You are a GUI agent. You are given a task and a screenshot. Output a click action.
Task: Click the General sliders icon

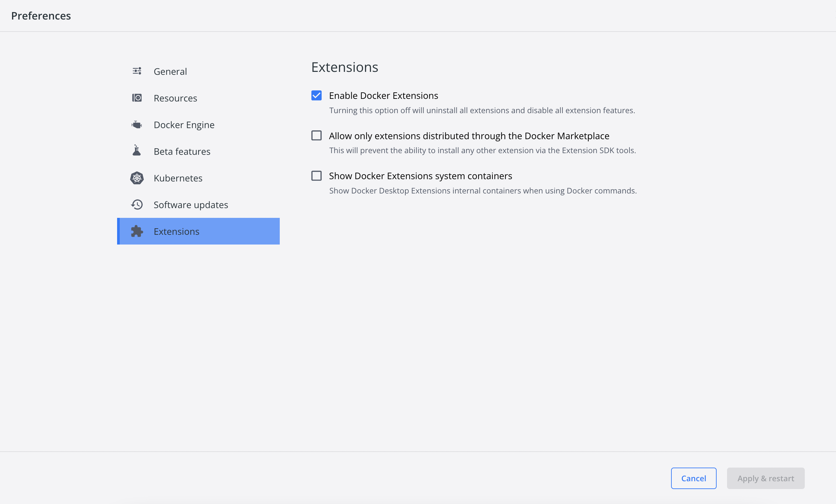pyautogui.click(x=137, y=71)
